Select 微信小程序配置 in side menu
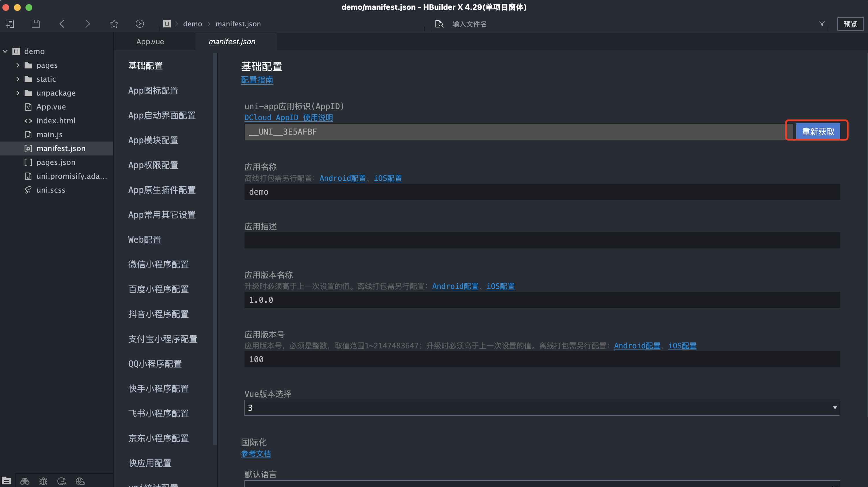Viewport: 868px width, 487px height. tap(158, 264)
